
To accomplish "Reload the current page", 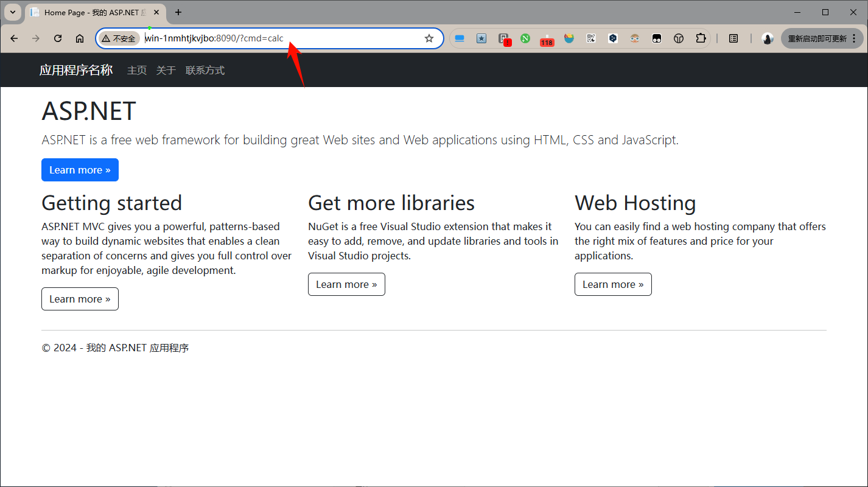I will pos(58,38).
